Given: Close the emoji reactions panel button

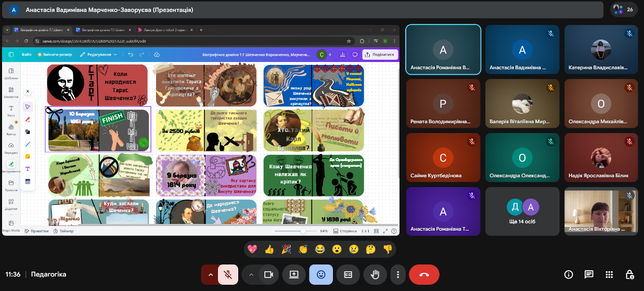Looking at the screenshot, I should [321, 274].
